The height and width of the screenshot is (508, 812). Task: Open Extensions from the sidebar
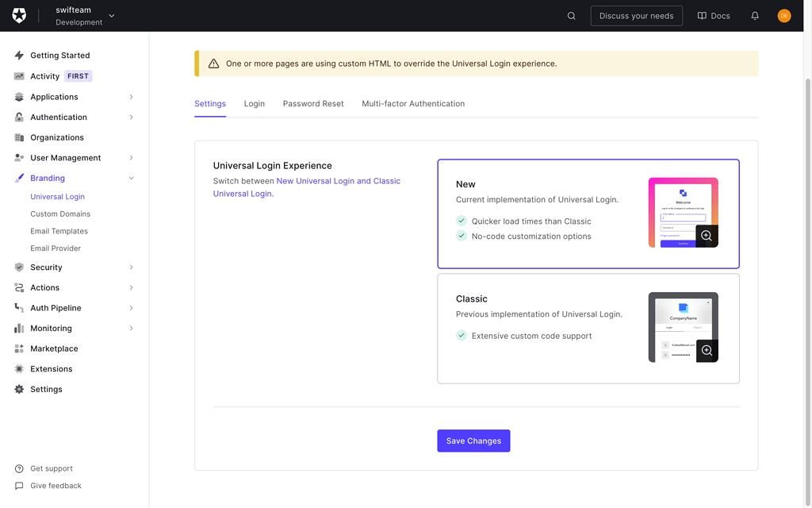[52, 368]
